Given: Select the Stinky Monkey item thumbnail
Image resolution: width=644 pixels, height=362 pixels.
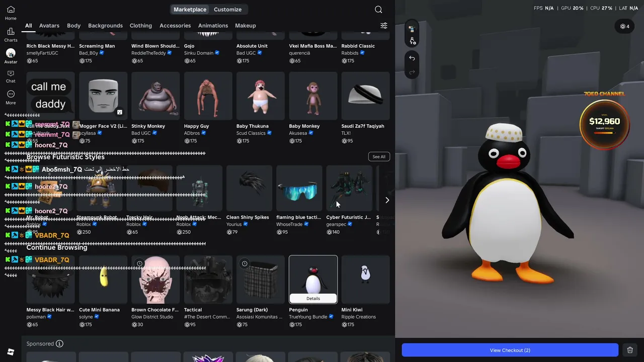Looking at the screenshot, I should pyautogui.click(x=155, y=96).
